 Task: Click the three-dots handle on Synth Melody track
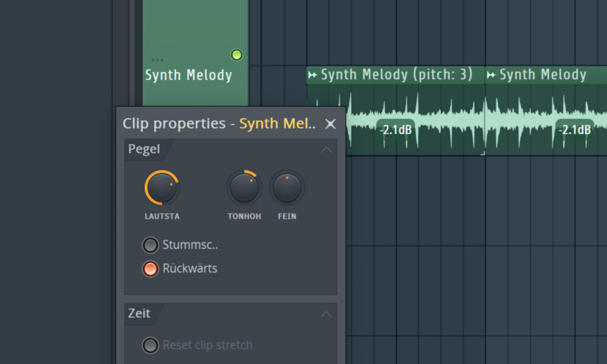tap(157, 60)
